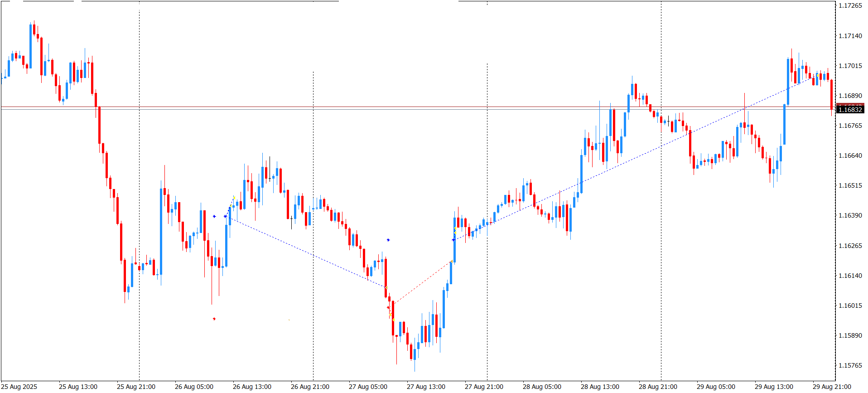The width and height of the screenshot is (868, 393).
Task: Click the 1.17015 price level label
Action: (850, 66)
